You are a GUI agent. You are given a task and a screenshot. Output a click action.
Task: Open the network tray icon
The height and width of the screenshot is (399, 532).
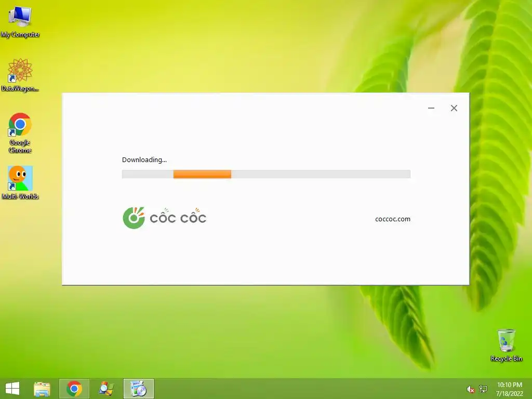pyautogui.click(x=483, y=389)
